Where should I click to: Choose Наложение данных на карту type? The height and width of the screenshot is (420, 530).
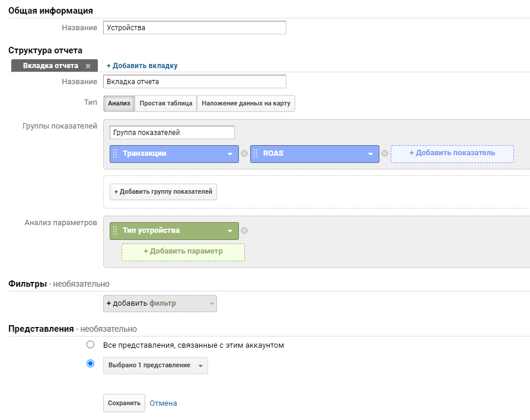[x=245, y=103]
